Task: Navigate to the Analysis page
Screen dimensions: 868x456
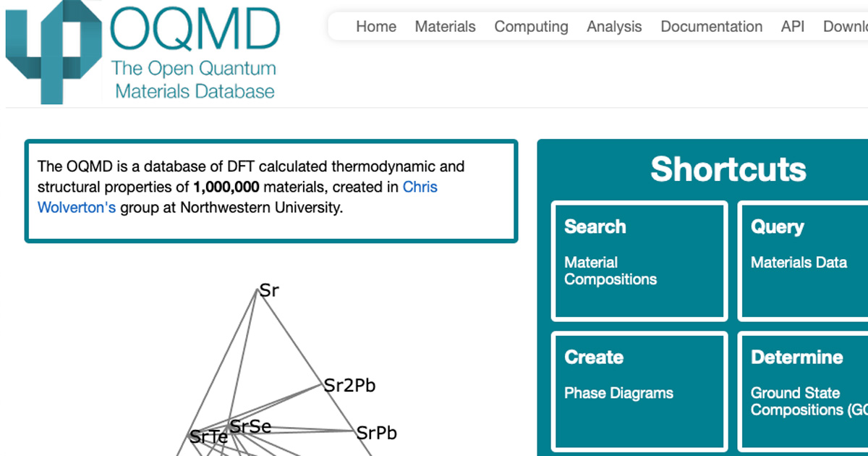Action: [614, 26]
